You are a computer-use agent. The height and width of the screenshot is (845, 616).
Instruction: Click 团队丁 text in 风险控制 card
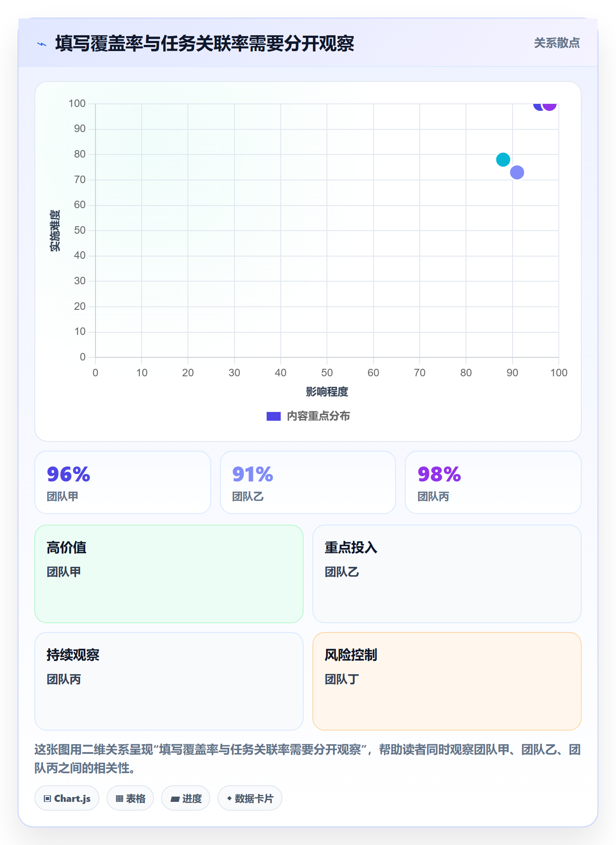click(342, 680)
